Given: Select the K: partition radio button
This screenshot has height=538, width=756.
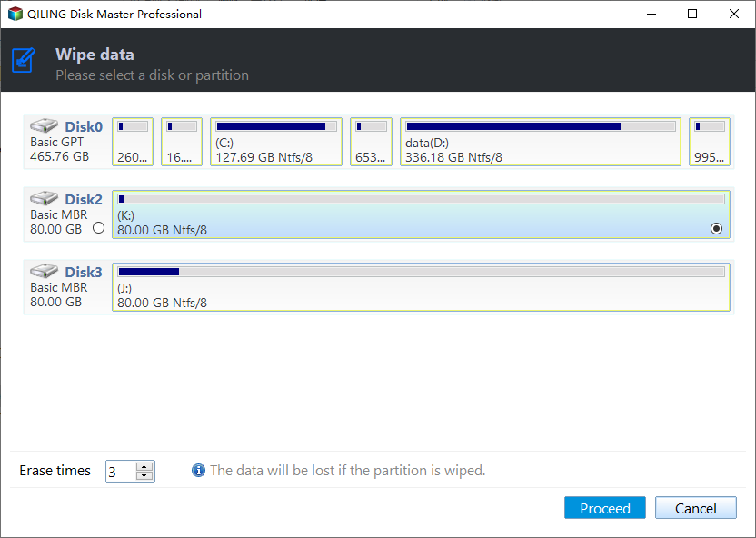Looking at the screenshot, I should coord(716,228).
